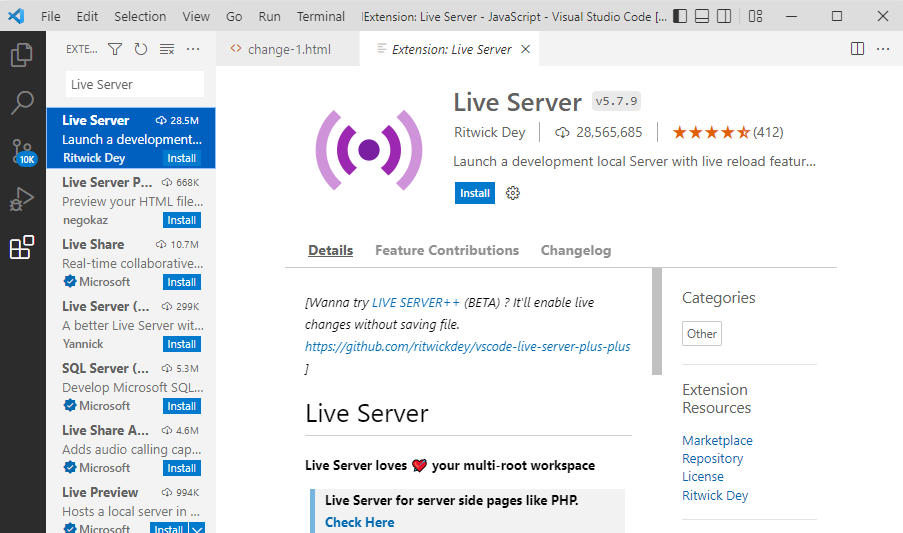Open the Edit menu
Image resolution: width=903 pixels, height=533 pixels.
(87, 16)
